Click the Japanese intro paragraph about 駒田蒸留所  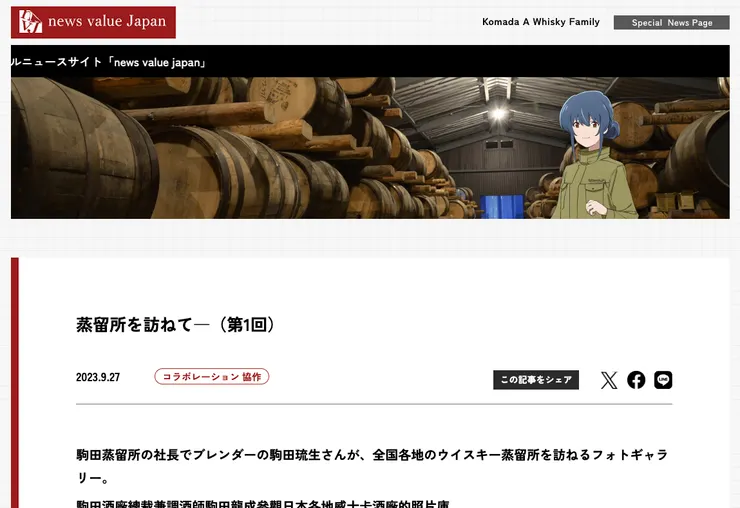coord(372,466)
